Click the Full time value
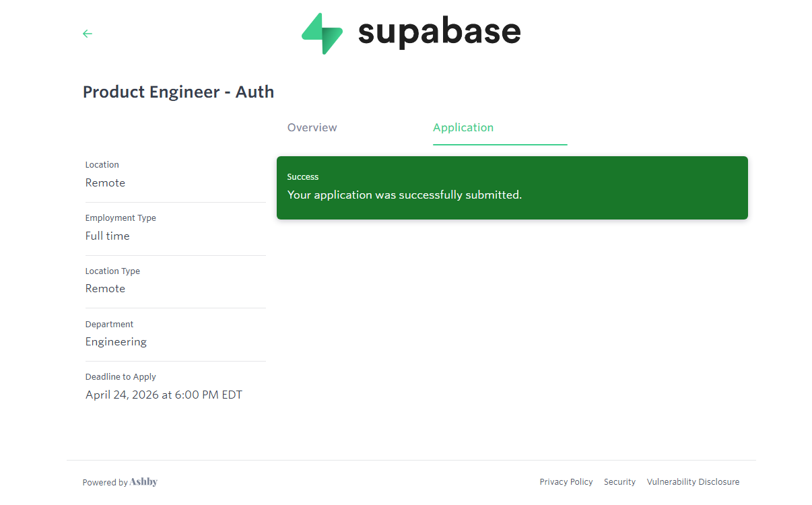The width and height of the screenshot is (812, 505). pos(108,236)
